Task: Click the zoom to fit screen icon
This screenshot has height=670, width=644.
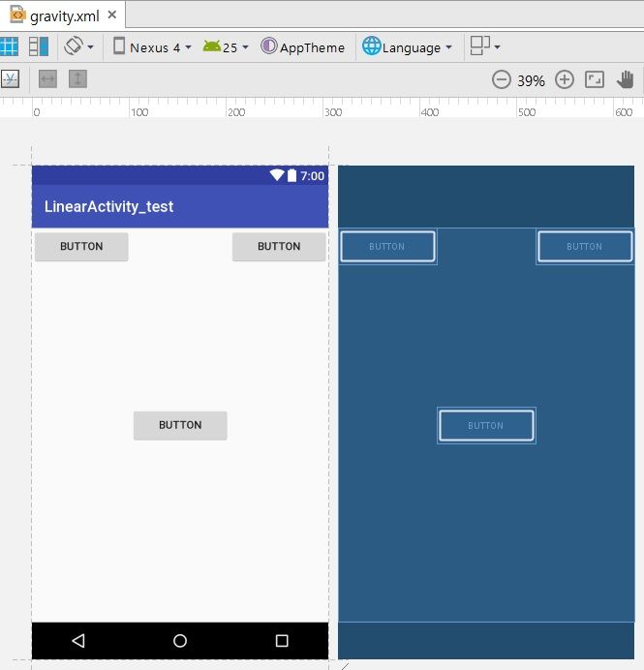Action: click(595, 79)
